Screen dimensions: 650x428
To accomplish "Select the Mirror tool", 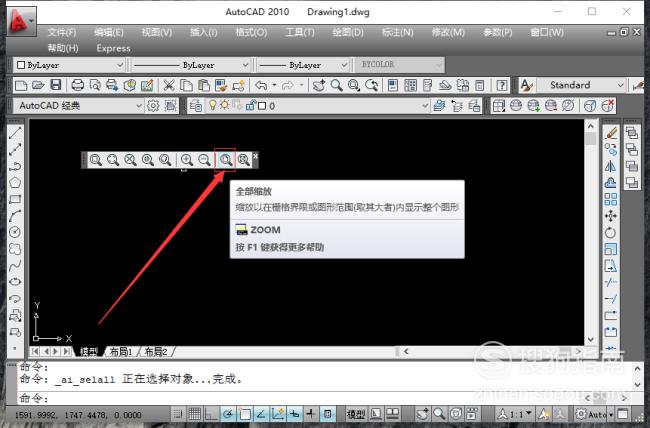I will (611, 166).
